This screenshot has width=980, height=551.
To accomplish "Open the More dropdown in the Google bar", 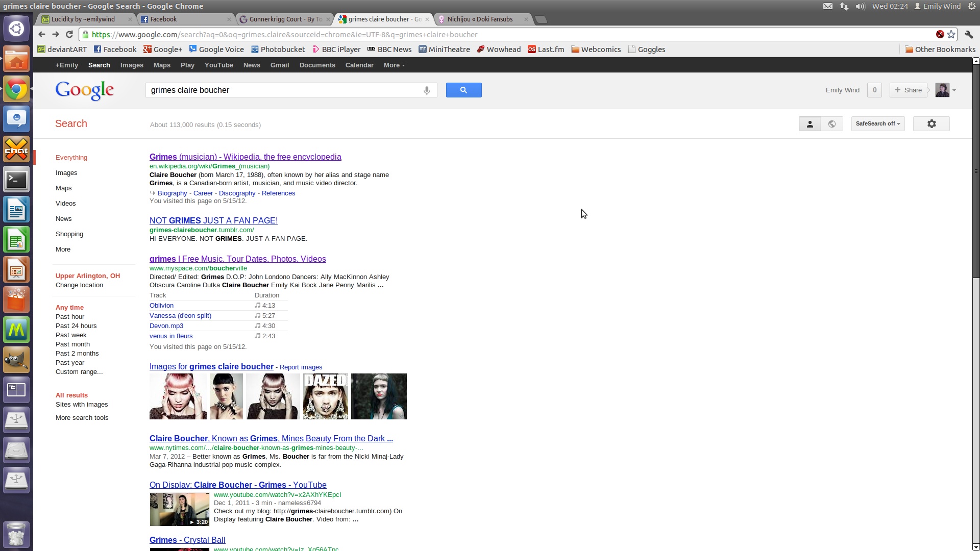I will [x=394, y=65].
